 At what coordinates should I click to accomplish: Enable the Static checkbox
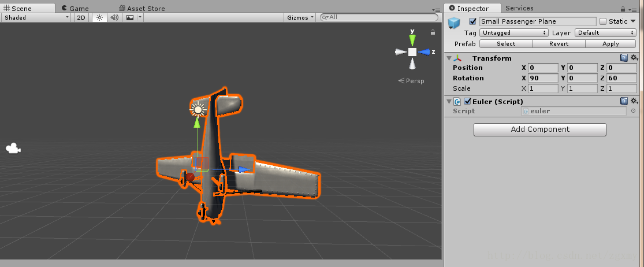coord(603,21)
